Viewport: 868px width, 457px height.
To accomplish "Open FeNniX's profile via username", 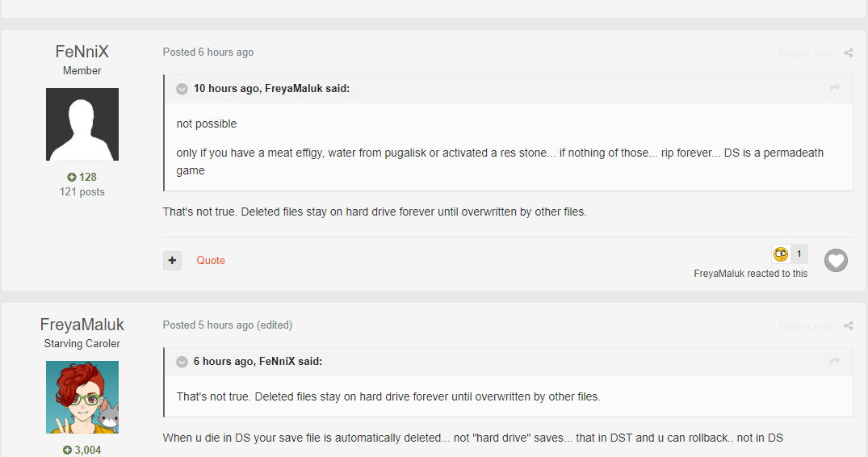I will coord(82,52).
